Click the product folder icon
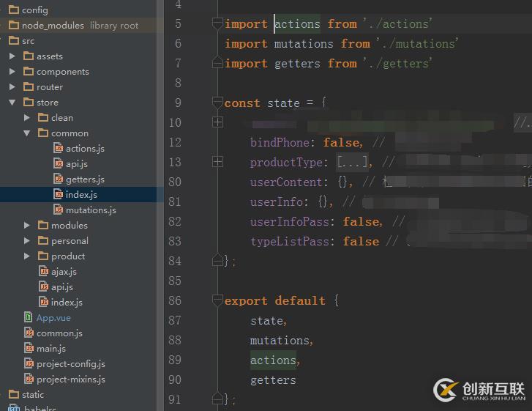This screenshot has width=532, height=411. click(x=43, y=256)
